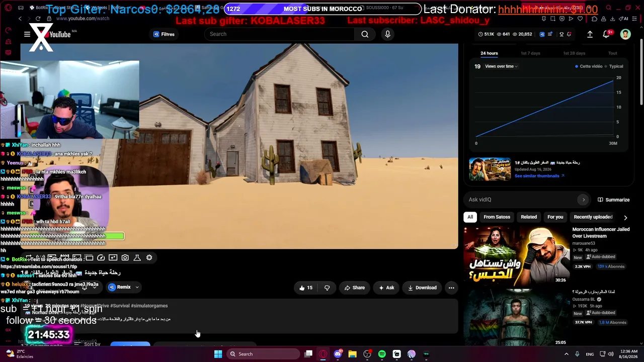This screenshot has width=644, height=362.
Task: Open the #Survival hashtag link
Action: [x=120, y=306]
